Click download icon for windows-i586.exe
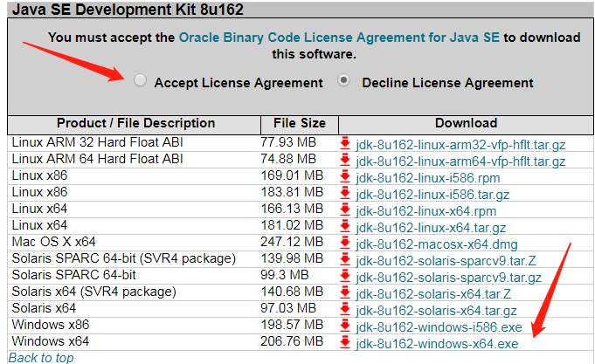 [x=345, y=326]
